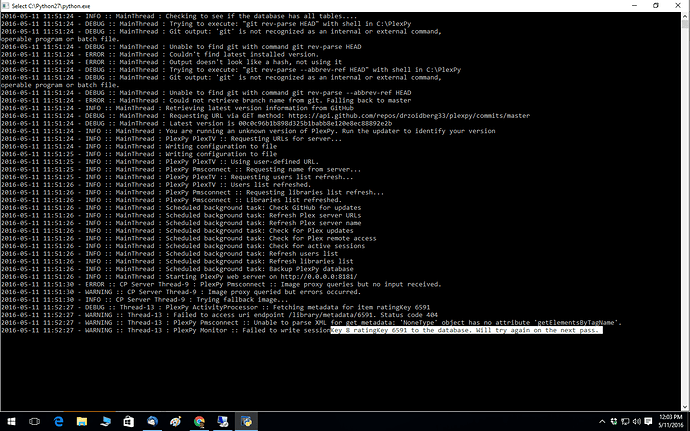Open the paint palette app on the taskbar
690x431 pixels.
[x=176, y=422]
